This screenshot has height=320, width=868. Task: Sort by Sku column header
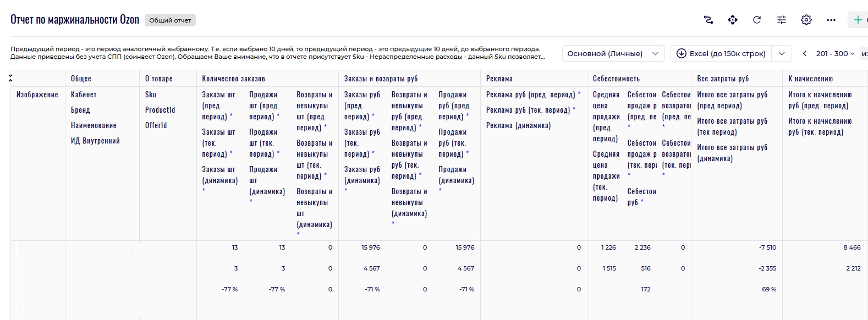click(x=151, y=95)
